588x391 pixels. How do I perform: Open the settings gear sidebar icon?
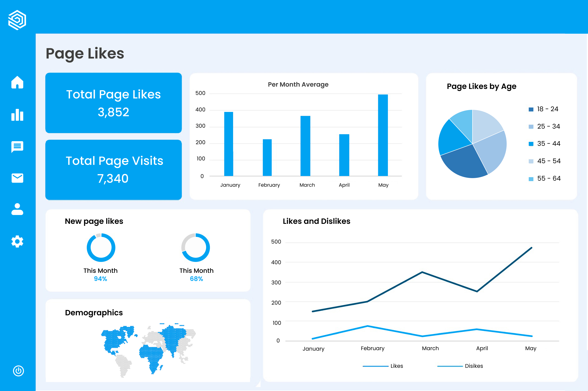17,241
